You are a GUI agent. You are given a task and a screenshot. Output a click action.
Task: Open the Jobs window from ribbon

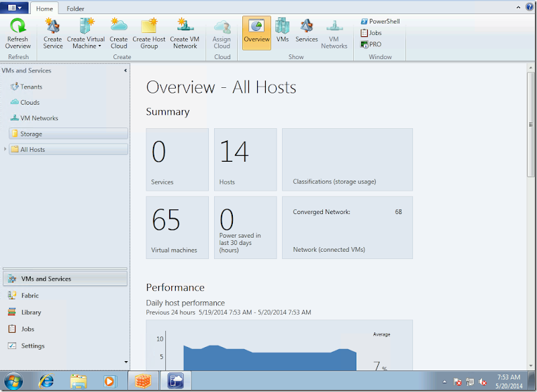point(371,33)
